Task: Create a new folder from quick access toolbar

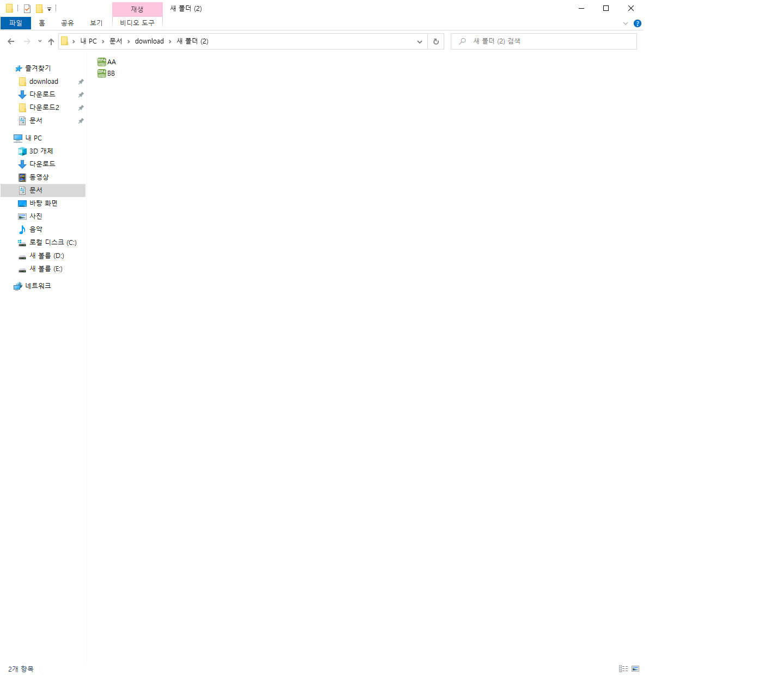Action: coord(40,8)
